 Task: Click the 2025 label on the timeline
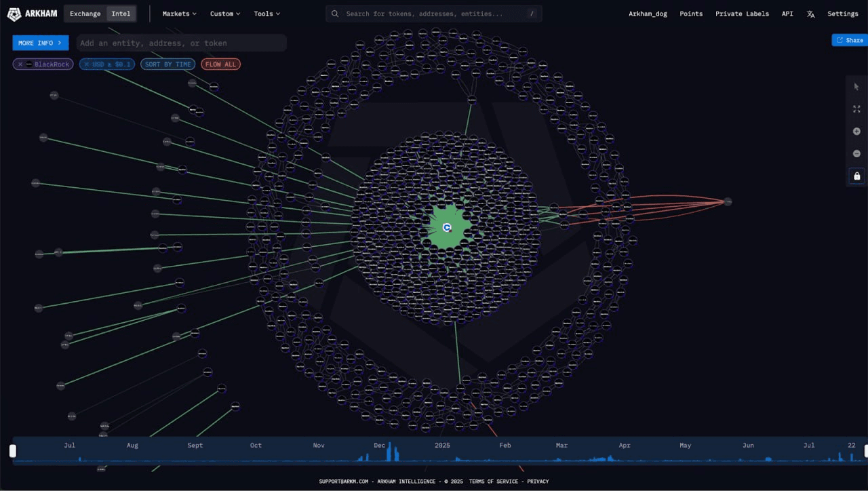[442, 446]
